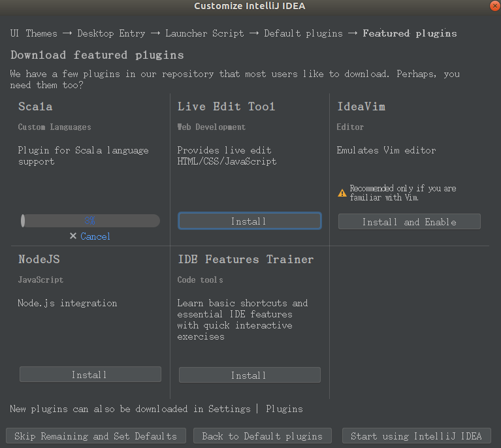Click the Scala download progress bar
The height and width of the screenshot is (448, 501).
[90, 221]
